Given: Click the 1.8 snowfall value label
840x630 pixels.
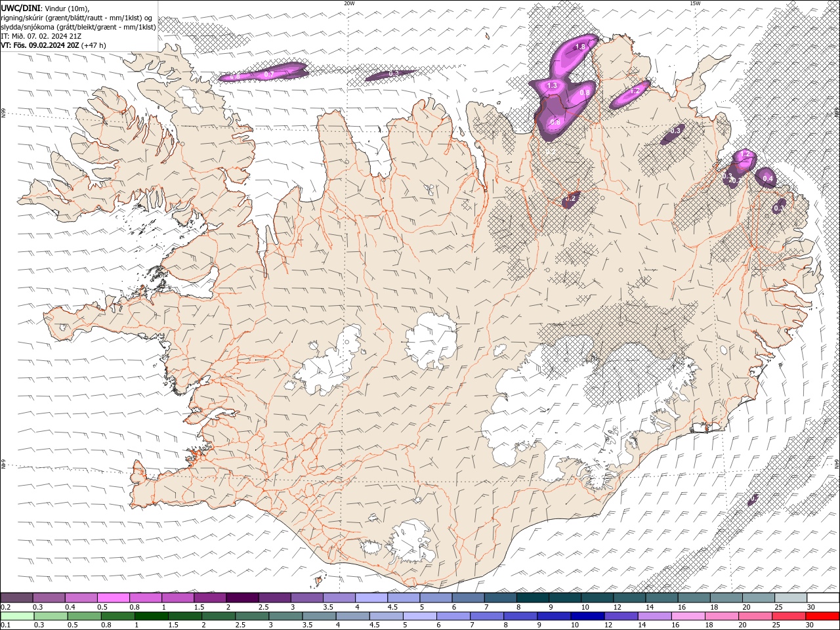Looking at the screenshot, I should point(580,47).
